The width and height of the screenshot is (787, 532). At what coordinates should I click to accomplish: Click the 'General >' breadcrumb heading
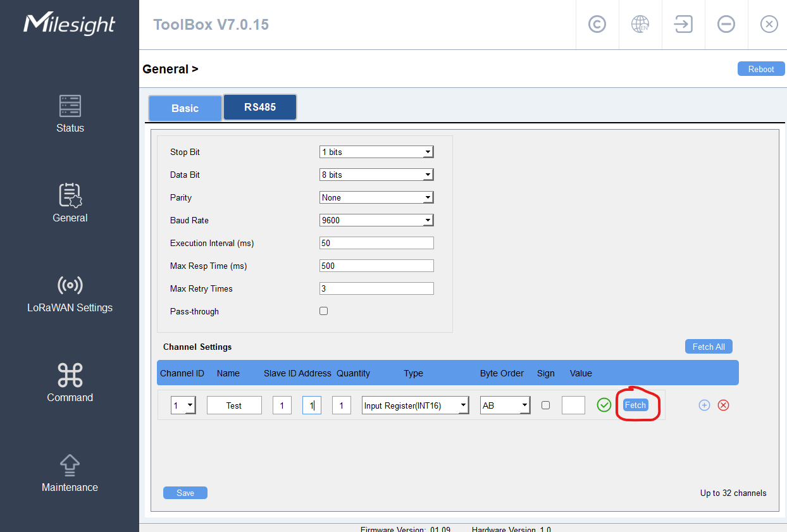click(x=170, y=69)
